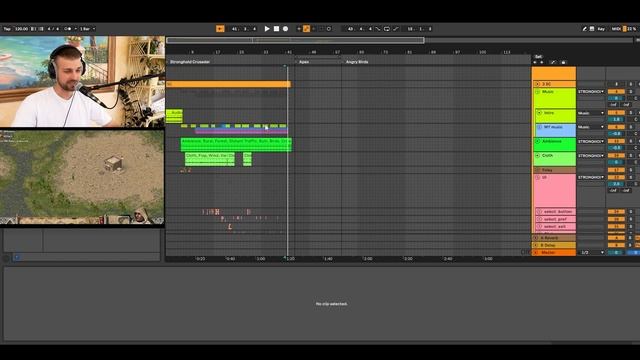This screenshot has width=640, height=360.
Task: Select the A Reverb return track
Action: (554, 238)
